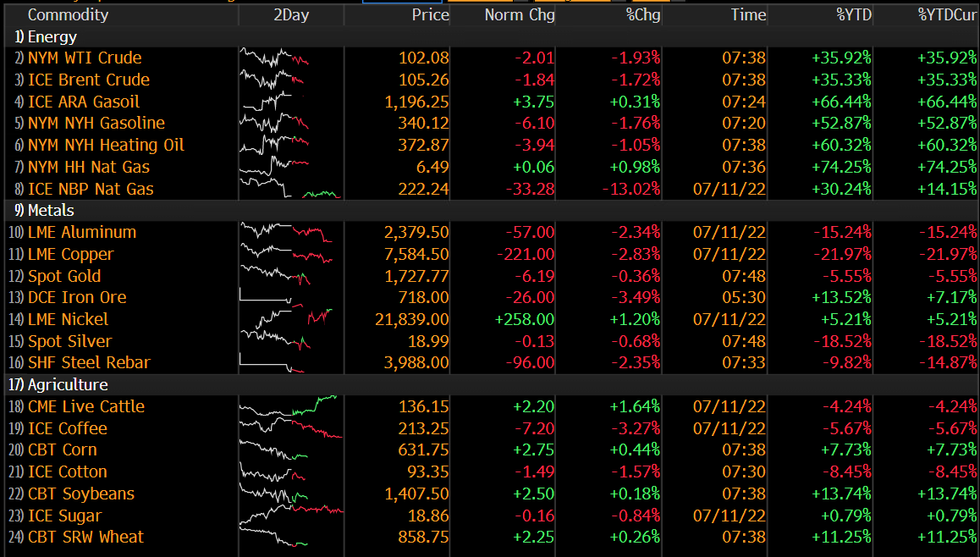Click Iron Ore %Chg -3.49%

click(x=636, y=298)
